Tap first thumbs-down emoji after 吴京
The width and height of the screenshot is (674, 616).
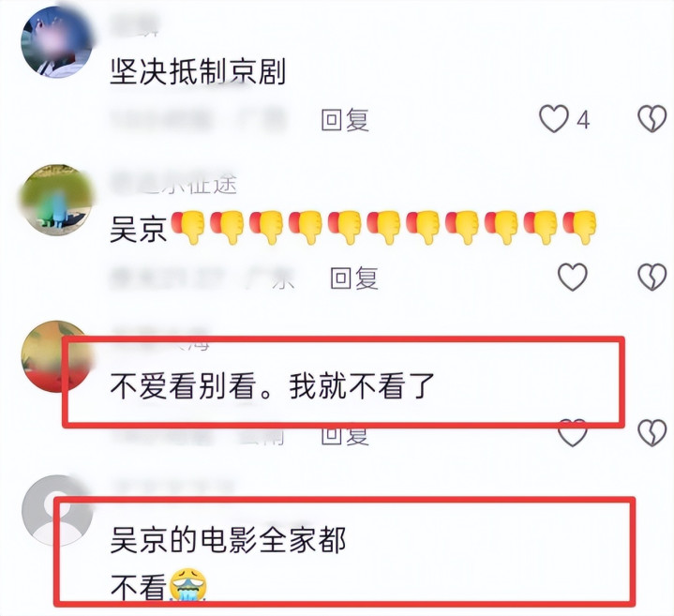[188, 228]
